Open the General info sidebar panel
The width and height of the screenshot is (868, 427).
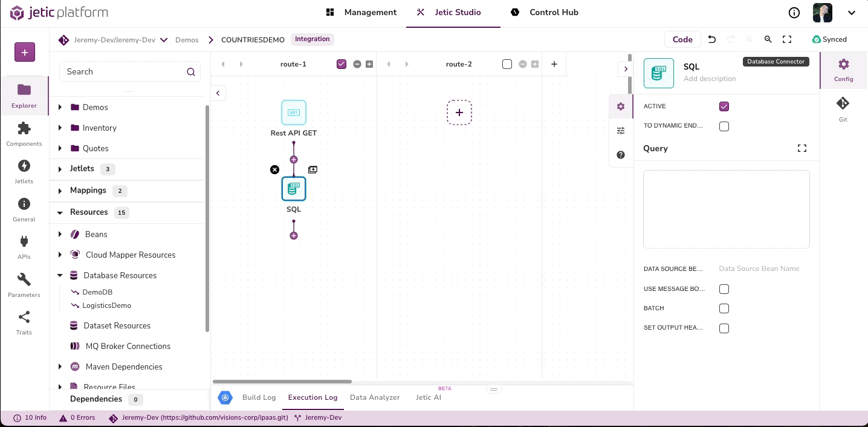tap(24, 209)
